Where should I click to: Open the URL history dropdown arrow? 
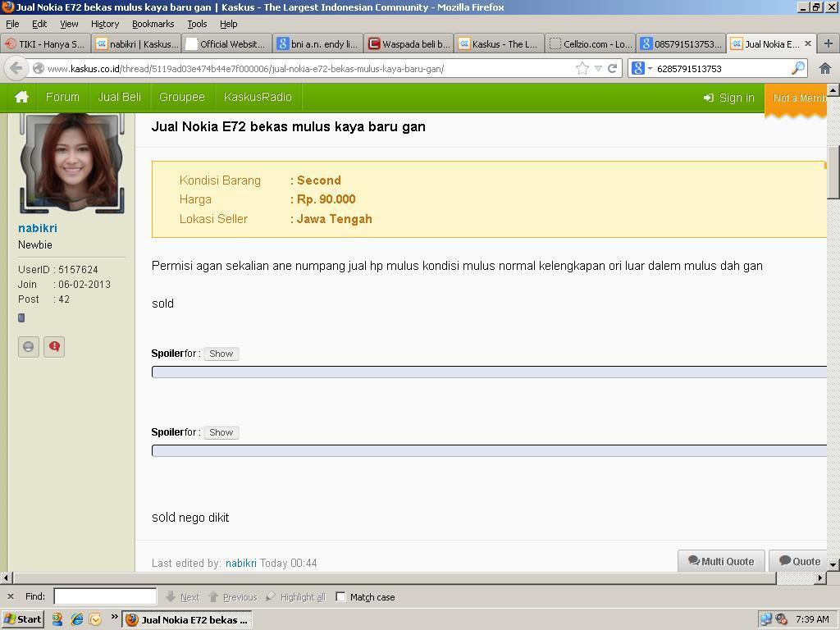point(598,69)
